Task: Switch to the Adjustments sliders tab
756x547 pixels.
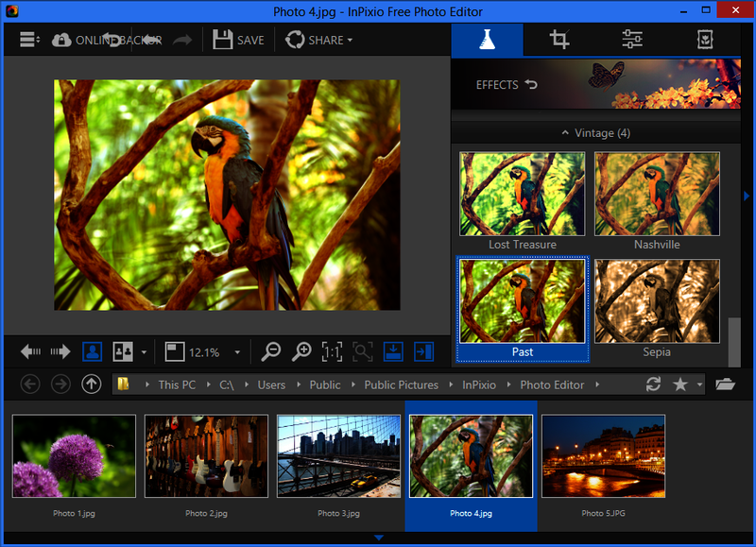Action: [632, 40]
